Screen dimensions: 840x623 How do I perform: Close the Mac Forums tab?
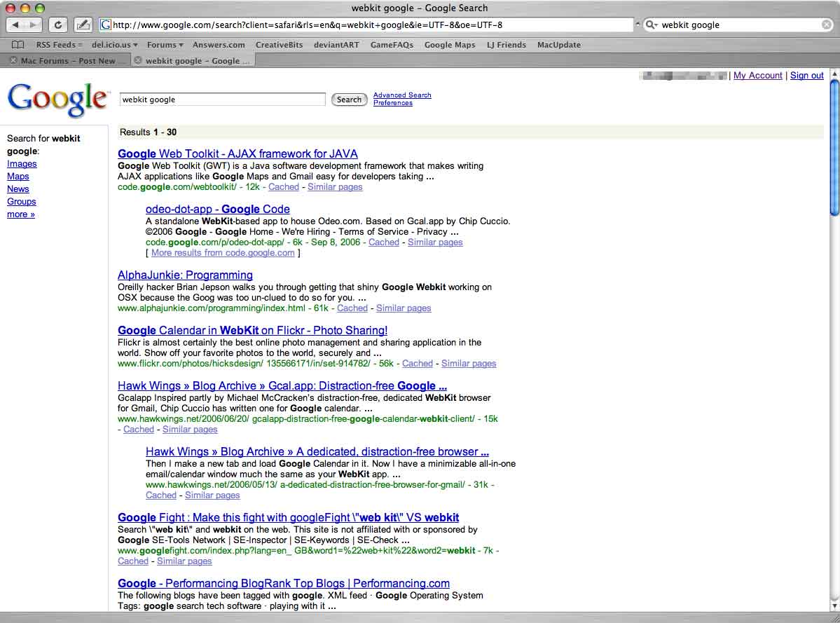click(13, 60)
